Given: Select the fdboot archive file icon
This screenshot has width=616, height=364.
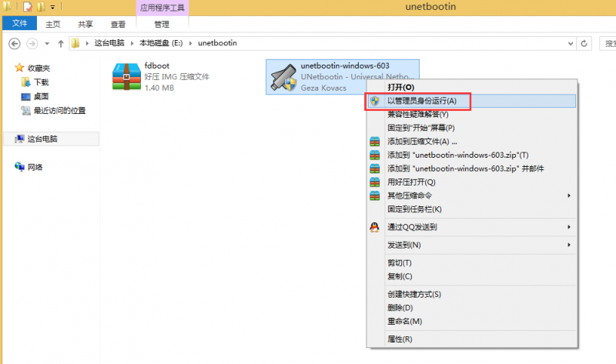Looking at the screenshot, I should click(x=126, y=76).
